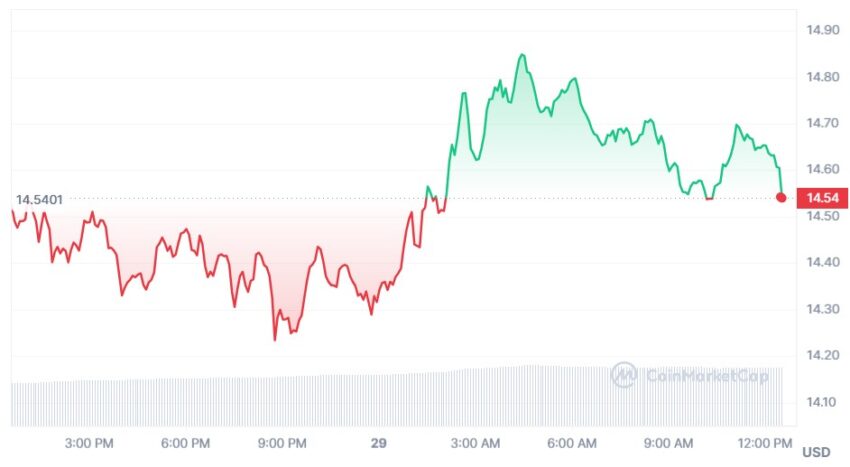The width and height of the screenshot is (850, 467).
Task: Select the 9:00 AM time label
Action: pyautogui.click(x=668, y=443)
